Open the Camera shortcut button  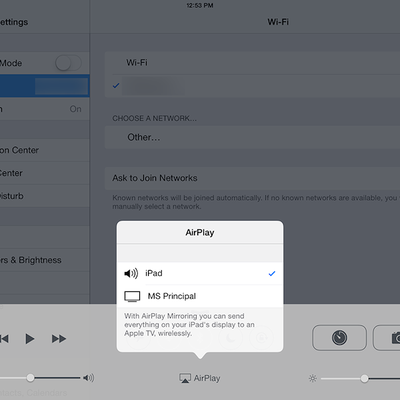coord(387,338)
